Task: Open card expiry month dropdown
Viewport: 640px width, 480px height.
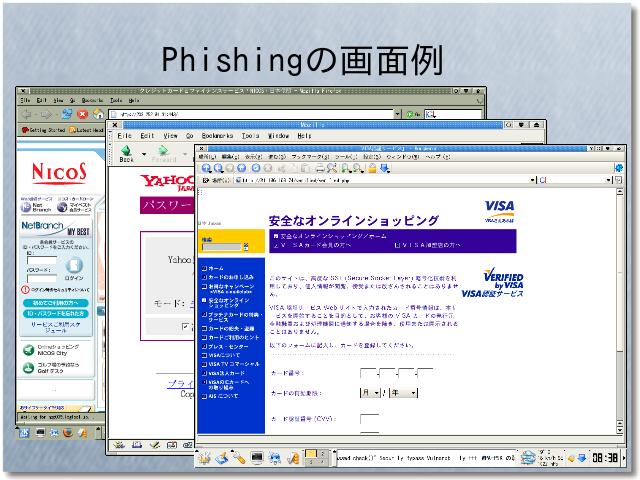Action: pyautogui.click(x=371, y=393)
